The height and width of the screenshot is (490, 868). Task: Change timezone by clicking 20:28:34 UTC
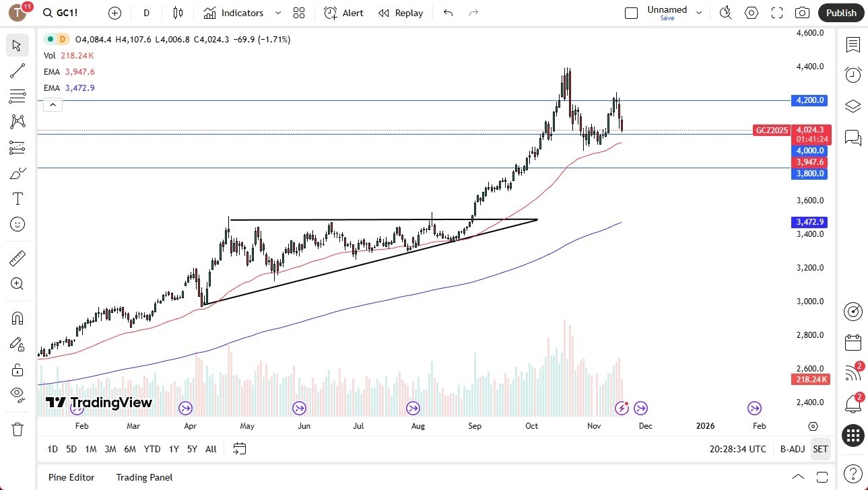click(737, 449)
